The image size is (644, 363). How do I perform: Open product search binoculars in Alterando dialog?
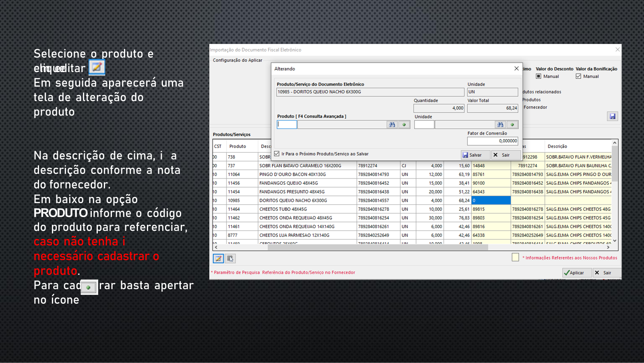[x=392, y=125]
